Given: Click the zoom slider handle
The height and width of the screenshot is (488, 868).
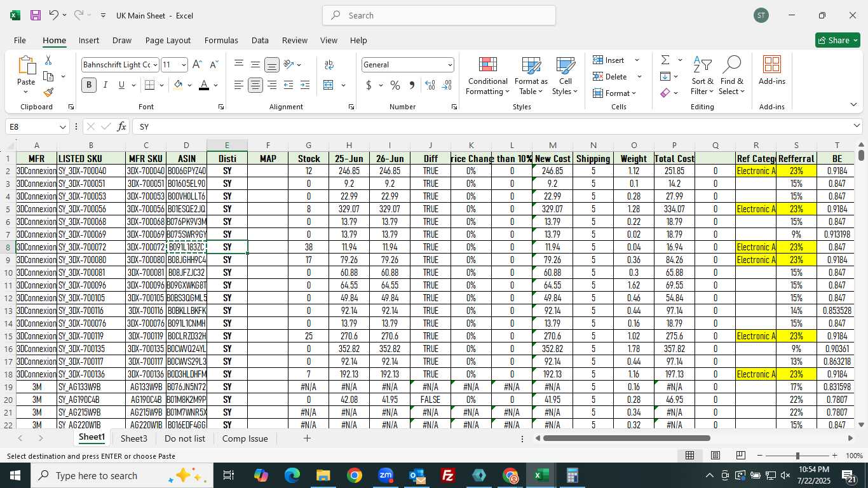Looking at the screenshot, I should (797, 456).
